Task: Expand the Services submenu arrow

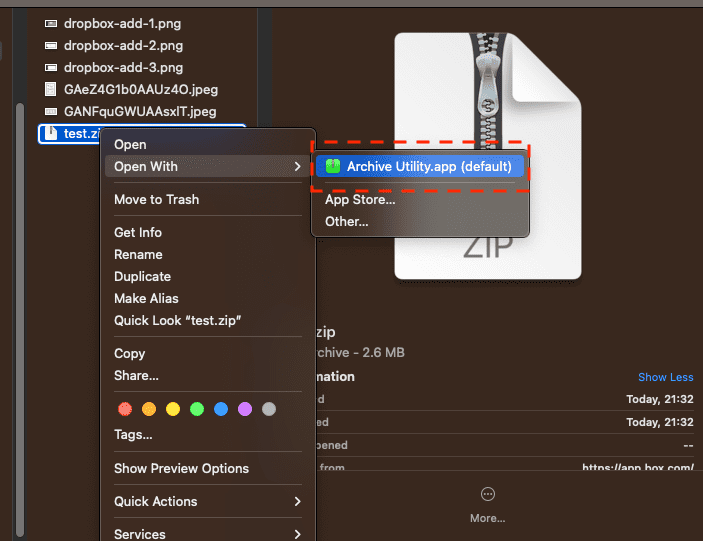Action: pos(297,534)
